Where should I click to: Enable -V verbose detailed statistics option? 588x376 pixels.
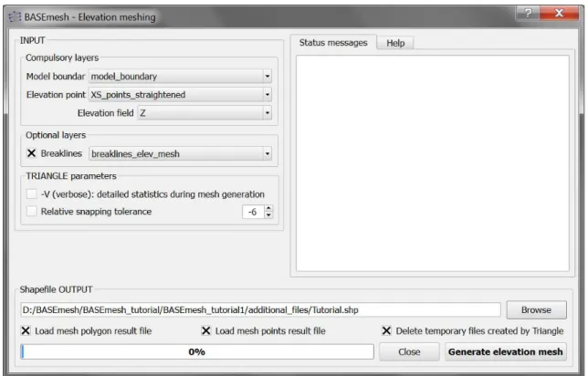(x=31, y=194)
